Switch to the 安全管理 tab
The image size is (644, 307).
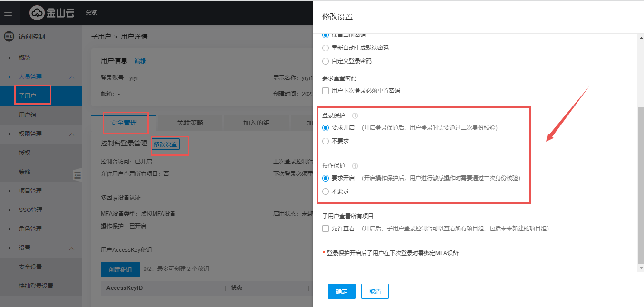tap(124, 123)
